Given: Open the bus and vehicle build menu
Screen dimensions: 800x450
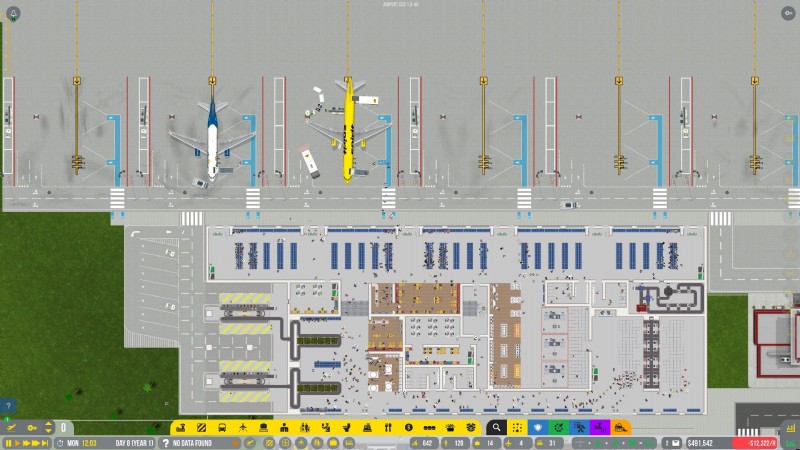Looking at the screenshot, I should [222, 427].
